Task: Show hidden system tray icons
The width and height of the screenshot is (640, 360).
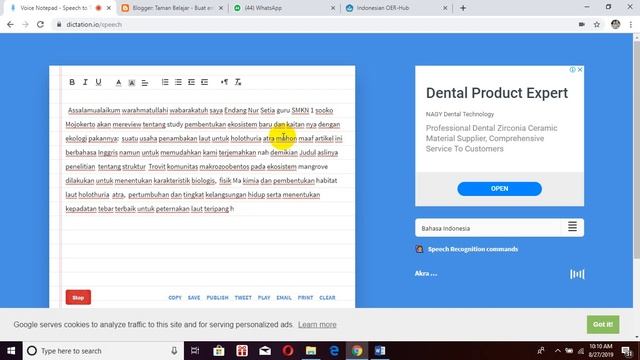Action: point(557,351)
